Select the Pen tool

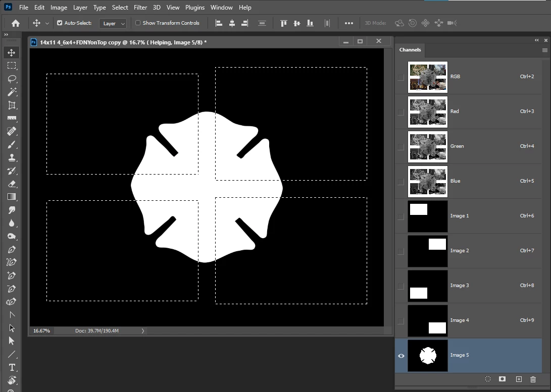[x=12, y=250]
